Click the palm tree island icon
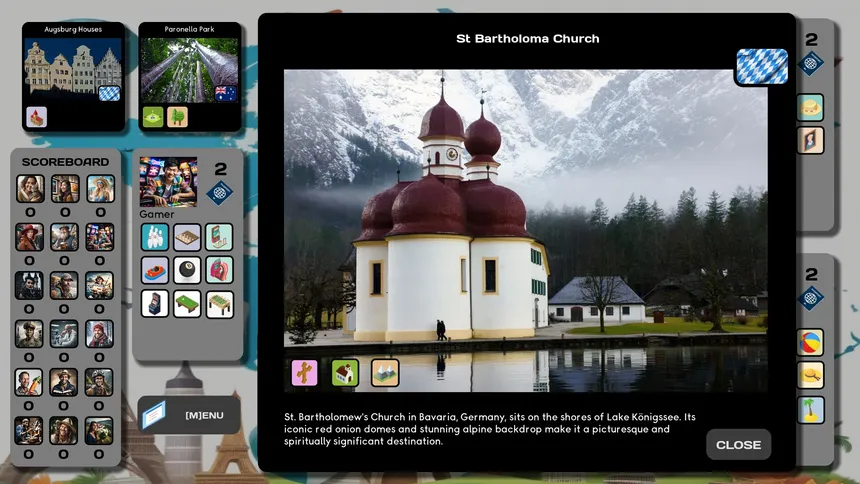Viewport: 860px width, 484px height. coord(810,410)
